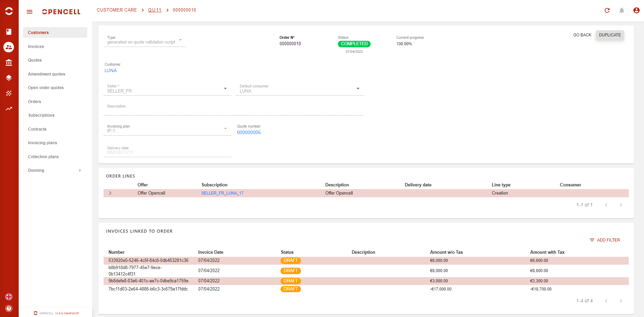This screenshot has width=644, height=317.
Task: Open the help question mark icon
Action: (x=9, y=308)
